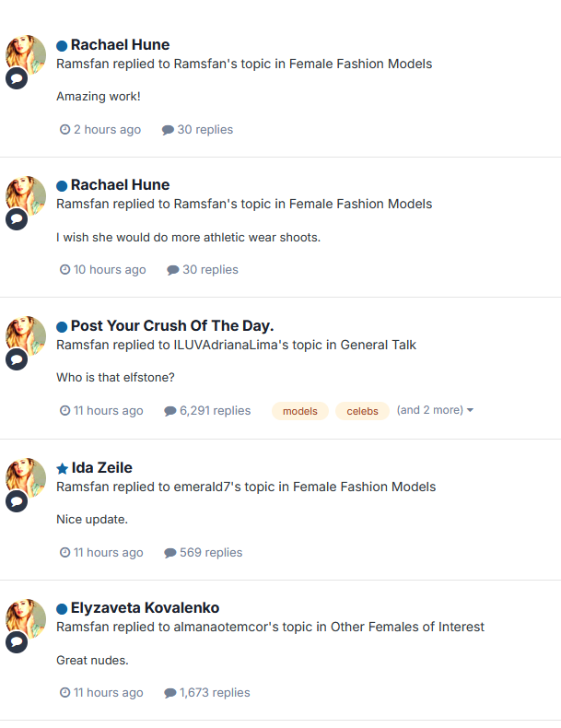Click the avatar next to "Amazing work!" post

point(26,55)
